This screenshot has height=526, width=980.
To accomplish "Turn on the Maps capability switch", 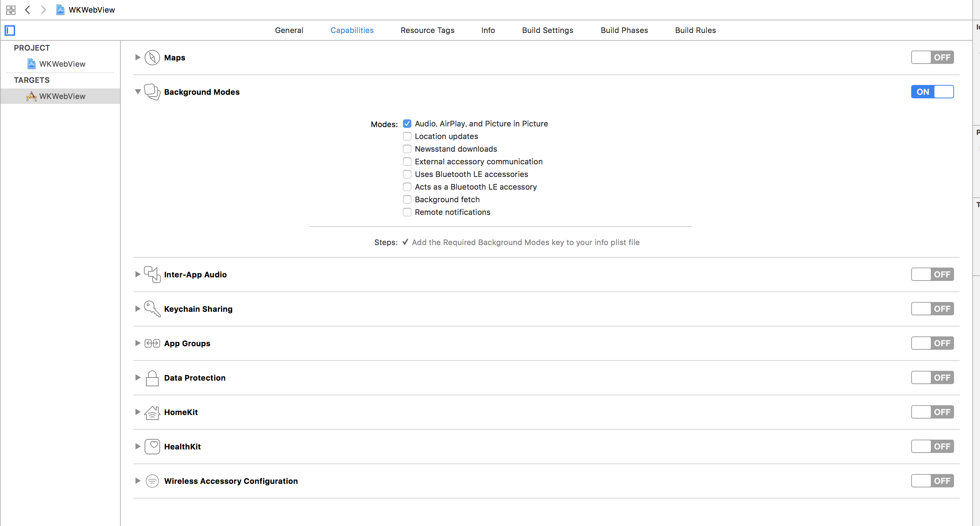I will (x=932, y=58).
